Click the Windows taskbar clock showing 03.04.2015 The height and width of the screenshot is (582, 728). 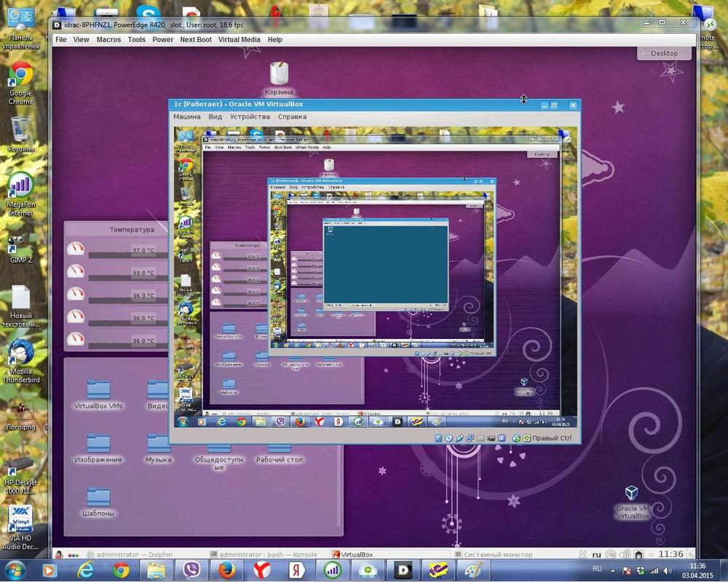click(697, 570)
